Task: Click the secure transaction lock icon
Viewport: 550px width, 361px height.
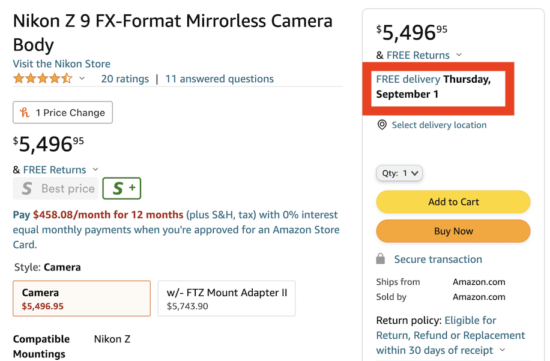Action: 381,259
